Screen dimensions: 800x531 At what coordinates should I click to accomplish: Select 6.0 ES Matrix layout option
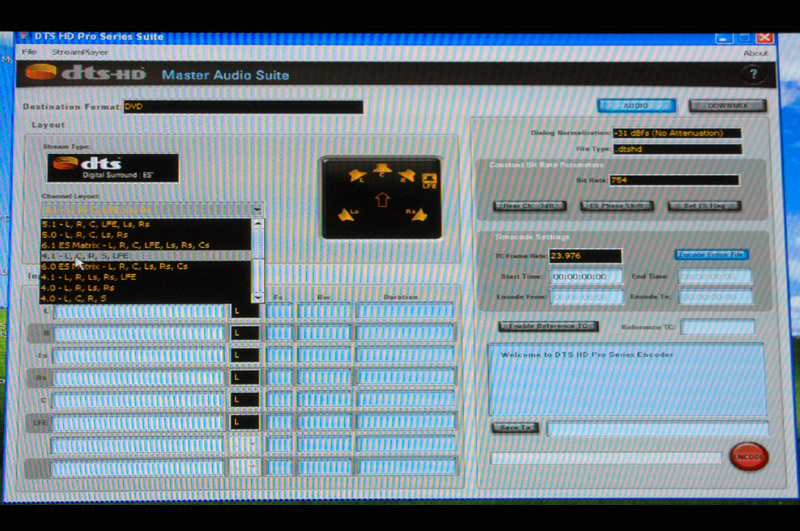coord(146,266)
